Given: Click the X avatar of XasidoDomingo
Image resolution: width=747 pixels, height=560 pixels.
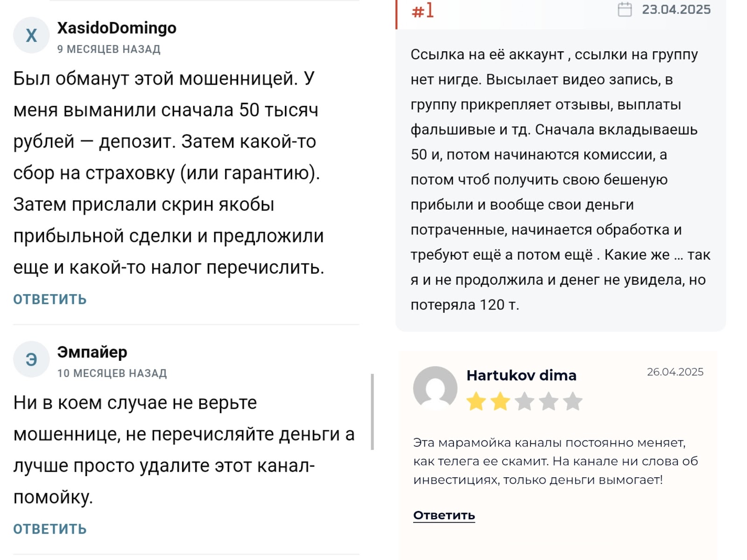Looking at the screenshot, I should (31, 35).
